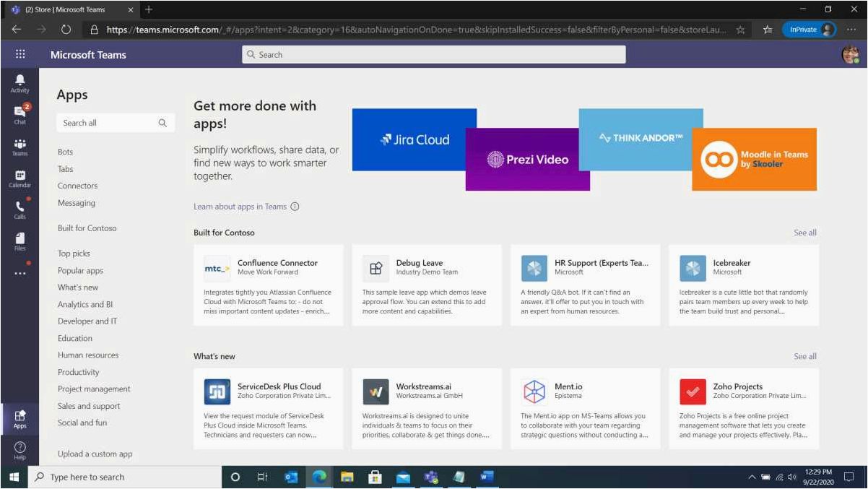Open Project management category
This screenshot has height=489, width=868.
pyautogui.click(x=94, y=389)
